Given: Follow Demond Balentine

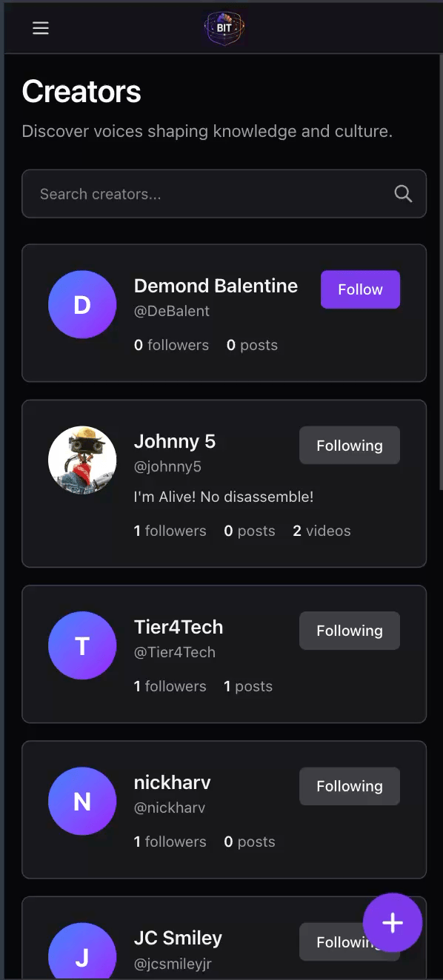Looking at the screenshot, I should [360, 289].
